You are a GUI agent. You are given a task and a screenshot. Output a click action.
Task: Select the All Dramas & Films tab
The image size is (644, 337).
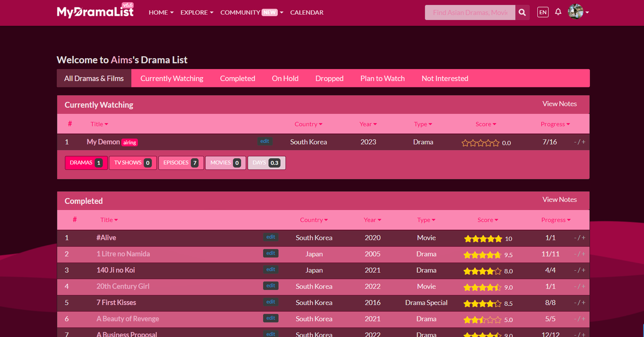94,78
